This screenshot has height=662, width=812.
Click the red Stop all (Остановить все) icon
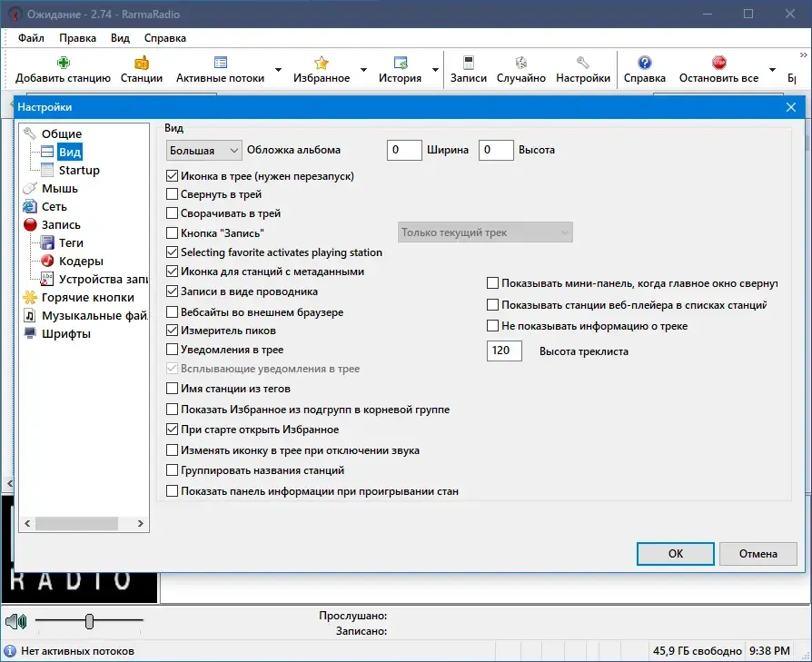click(718, 64)
